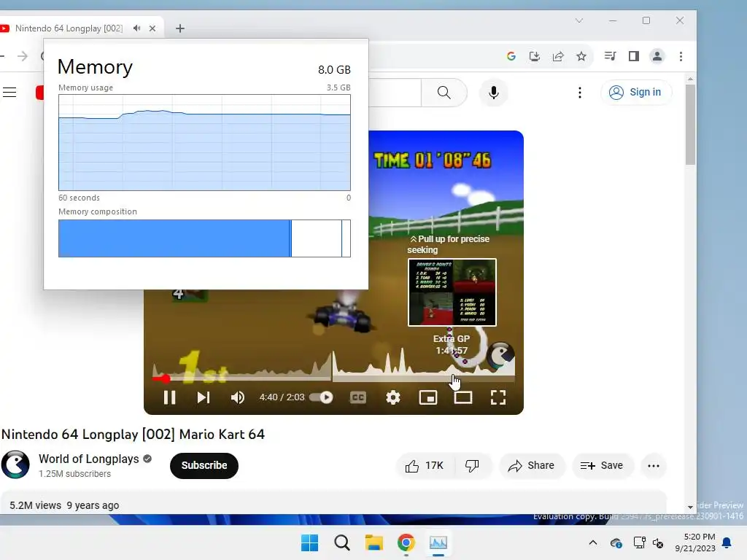Toggle the Chrome side panel
Image resolution: width=747 pixels, height=560 pixels.
click(x=634, y=56)
